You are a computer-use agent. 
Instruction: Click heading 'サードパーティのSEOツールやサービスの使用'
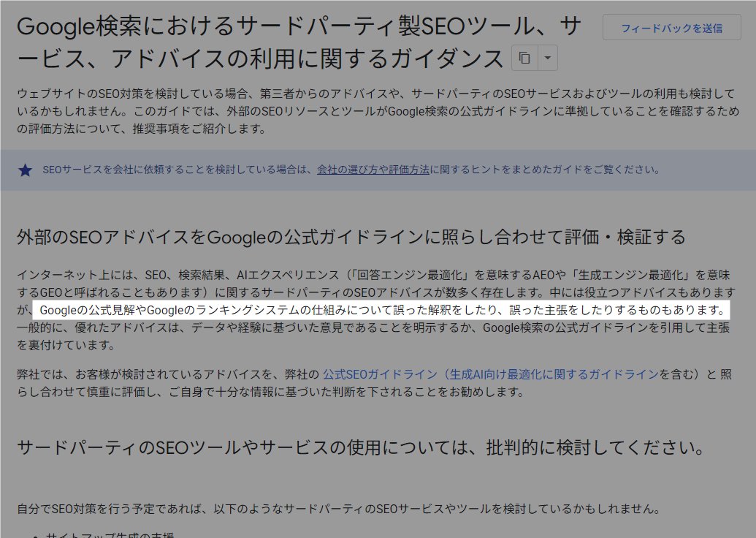[x=361, y=448]
